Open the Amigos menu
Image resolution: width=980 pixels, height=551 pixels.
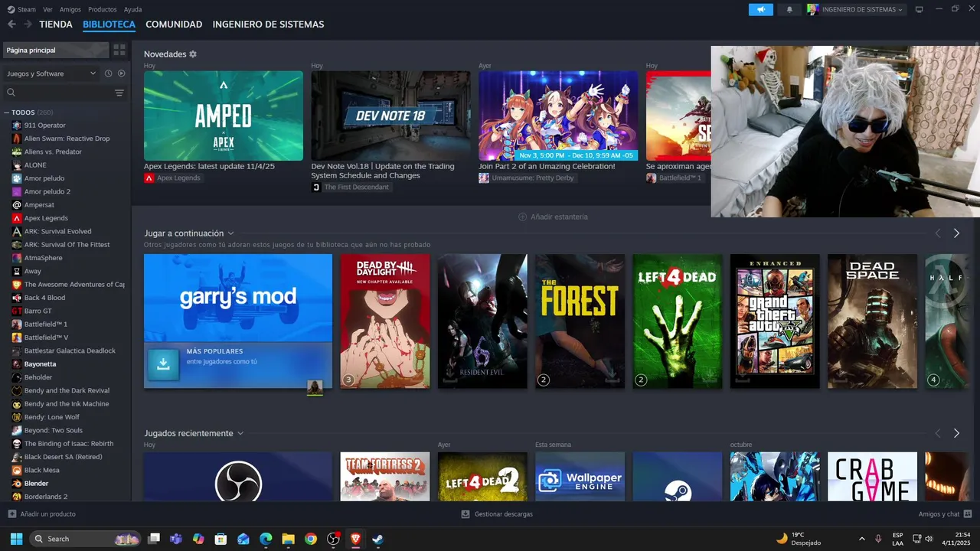pos(70,9)
